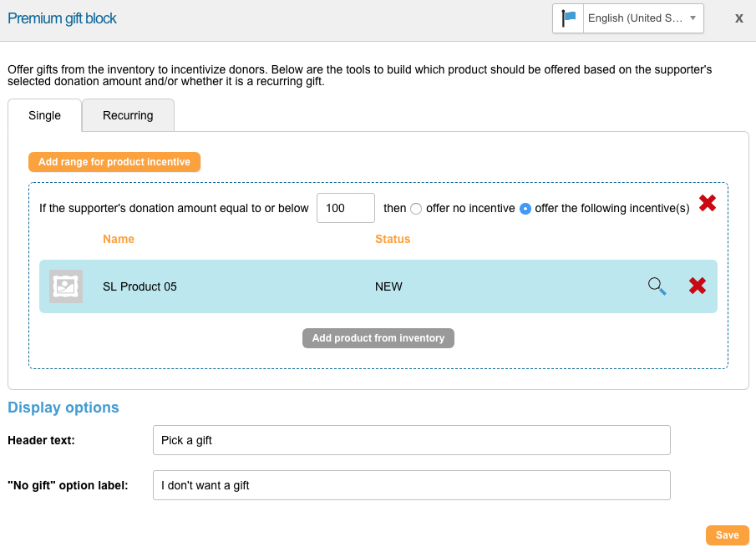Image resolution: width=756 pixels, height=552 pixels.
Task: Select the 'offer no incentive' radio button
Action: tap(416, 209)
